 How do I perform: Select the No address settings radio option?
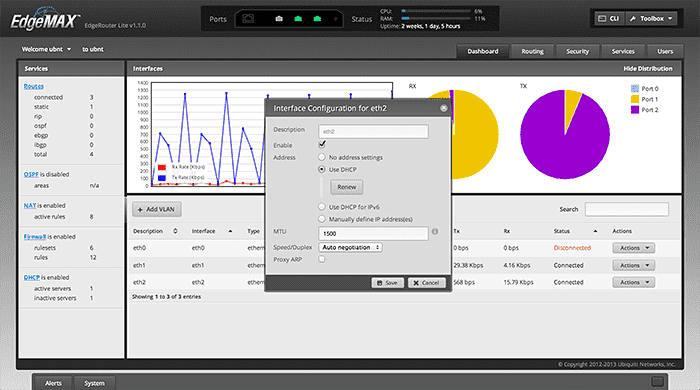(321, 157)
